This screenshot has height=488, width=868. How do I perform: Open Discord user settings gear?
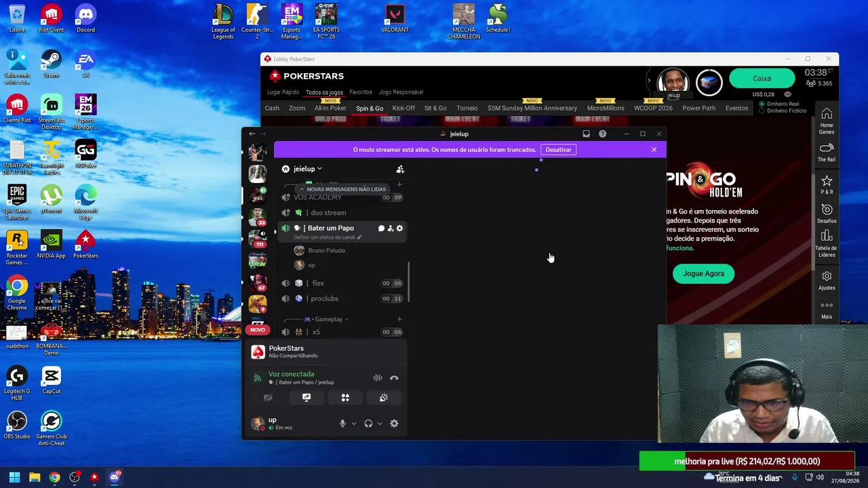click(394, 424)
